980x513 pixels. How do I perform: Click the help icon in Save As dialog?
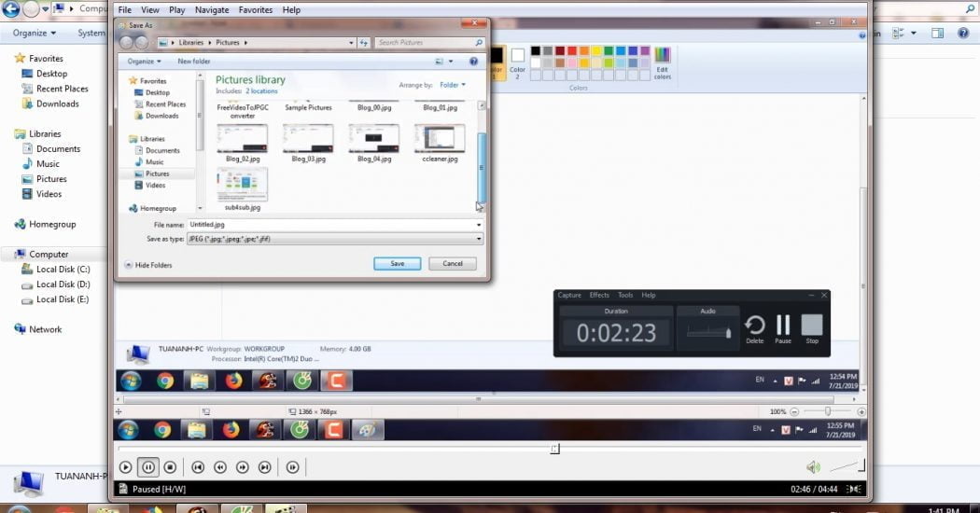[474, 62]
